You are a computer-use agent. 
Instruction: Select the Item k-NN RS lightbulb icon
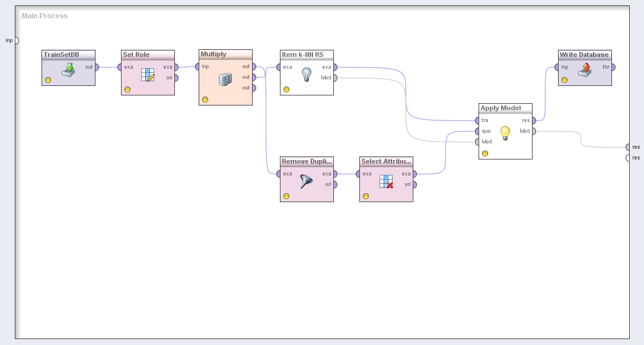(x=307, y=74)
